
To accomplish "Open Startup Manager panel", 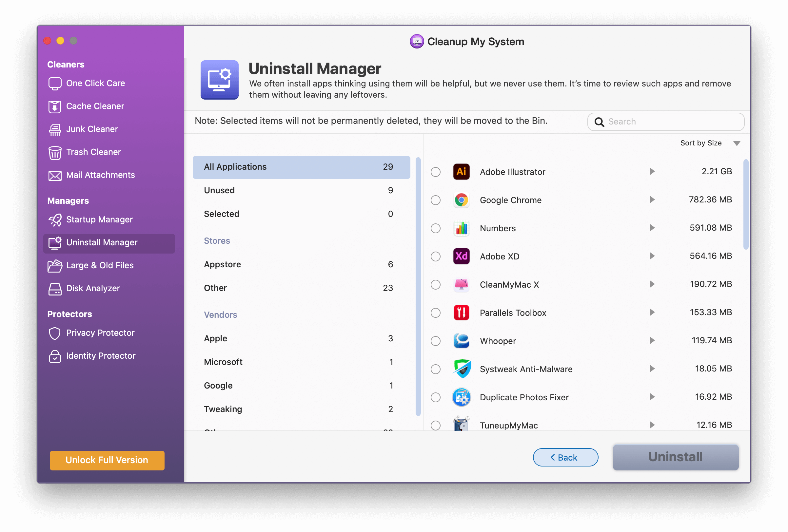I will pyautogui.click(x=100, y=219).
